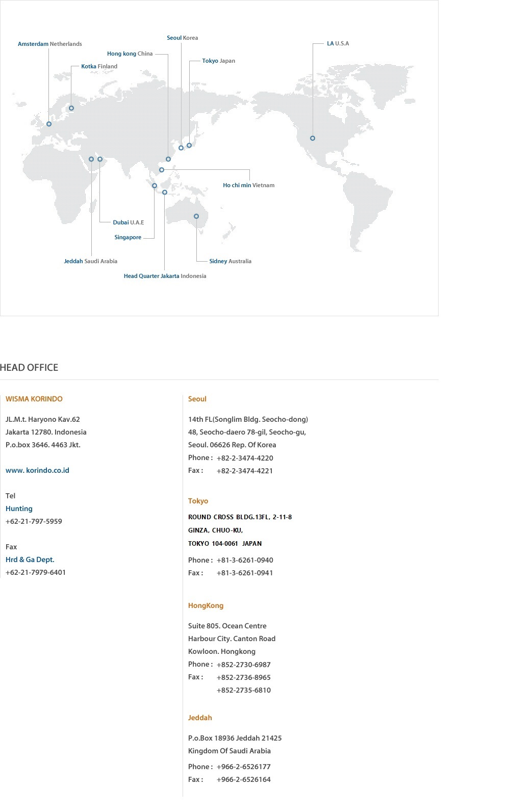Click the Kingdom Of Saudi Arabia line
The height and width of the screenshot is (812, 510).
click(229, 751)
